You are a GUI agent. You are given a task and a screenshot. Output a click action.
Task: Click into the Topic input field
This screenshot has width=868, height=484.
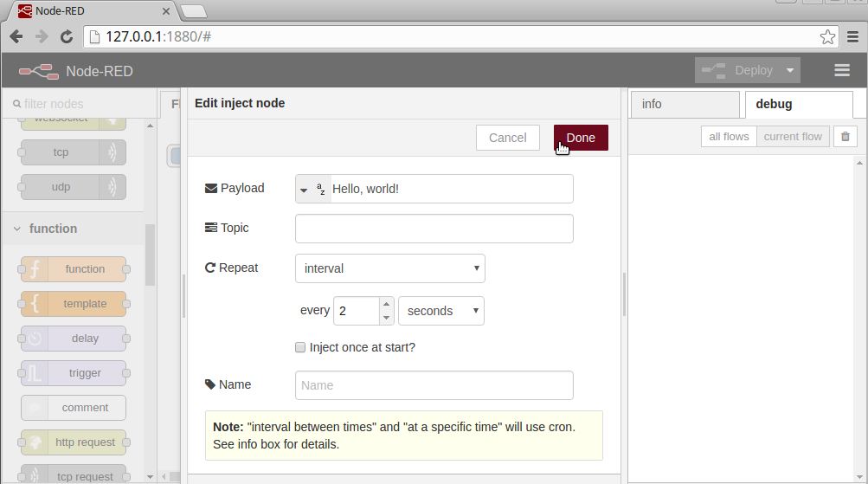tap(434, 229)
